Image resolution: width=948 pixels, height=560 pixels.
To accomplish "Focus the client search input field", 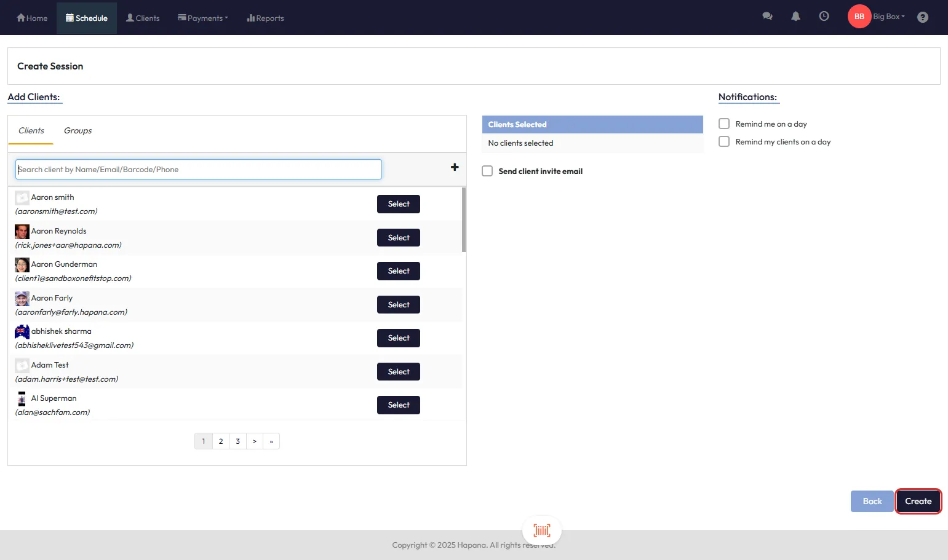I will pyautogui.click(x=198, y=170).
